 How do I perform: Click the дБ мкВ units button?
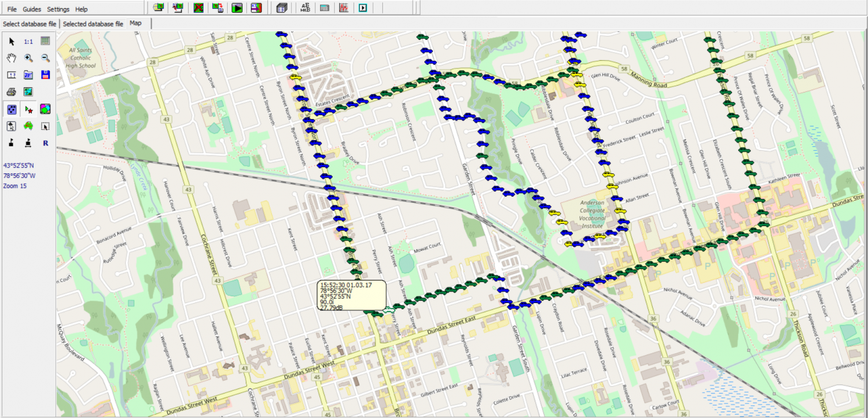[305, 8]
